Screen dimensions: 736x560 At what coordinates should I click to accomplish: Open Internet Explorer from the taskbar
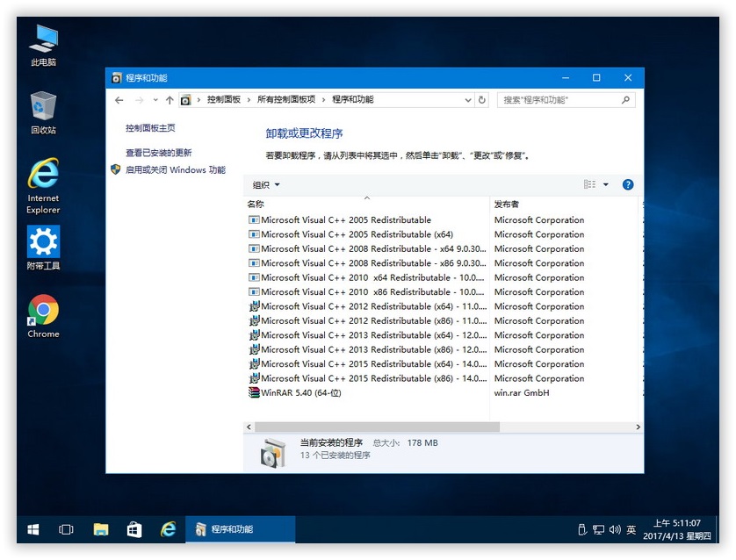[168, 529]
